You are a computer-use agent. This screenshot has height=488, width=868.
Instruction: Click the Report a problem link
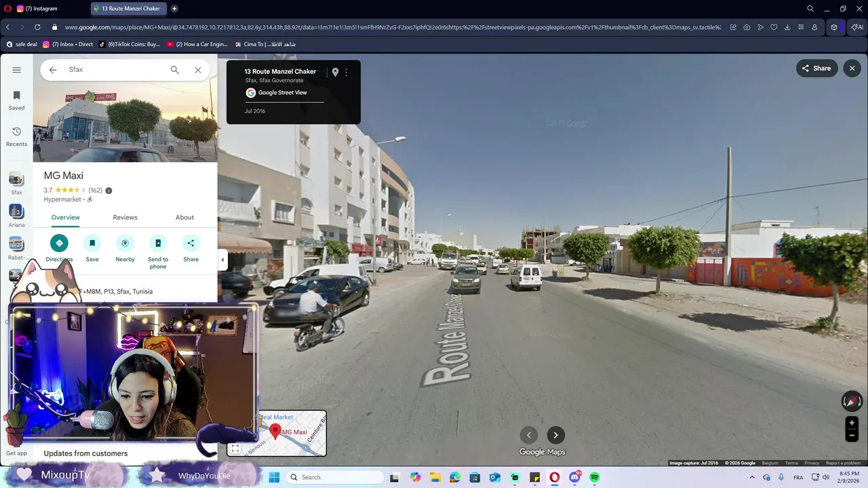pos(844,463)
